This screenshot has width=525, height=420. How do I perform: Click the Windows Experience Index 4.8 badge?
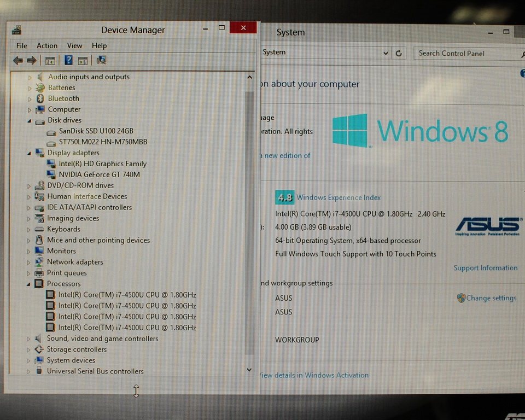point(284,197)
